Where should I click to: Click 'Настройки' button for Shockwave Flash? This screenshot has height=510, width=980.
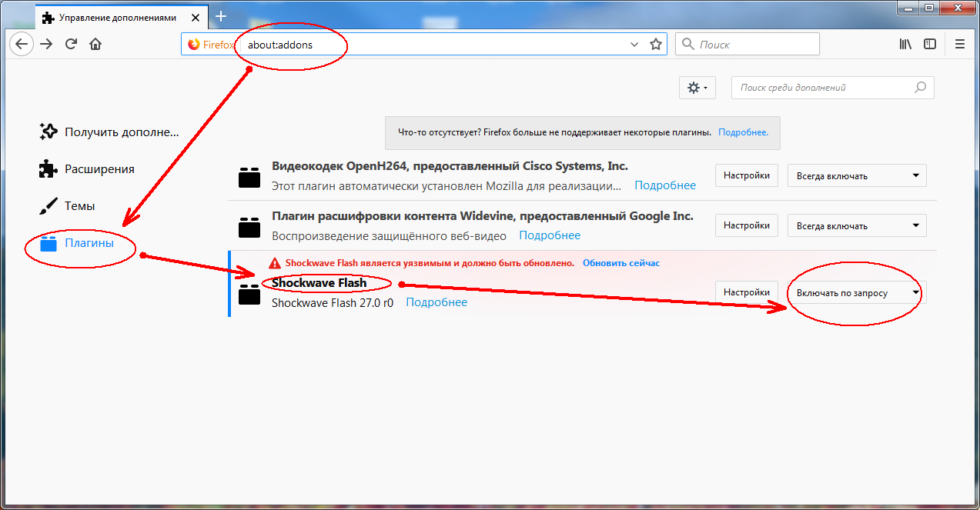(x=746, y=292)
